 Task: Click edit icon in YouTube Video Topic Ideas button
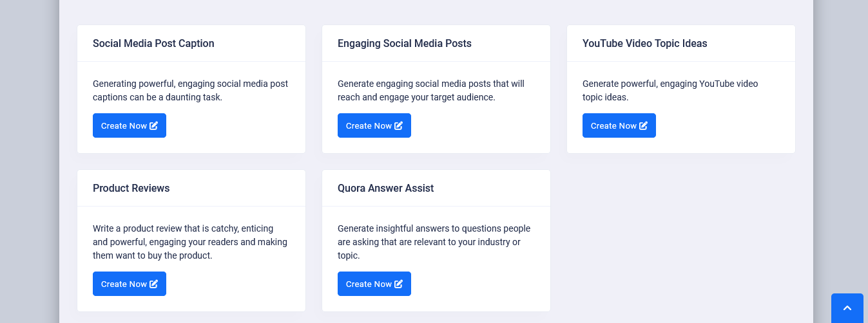pyautogui.click(x=643, y=125)
